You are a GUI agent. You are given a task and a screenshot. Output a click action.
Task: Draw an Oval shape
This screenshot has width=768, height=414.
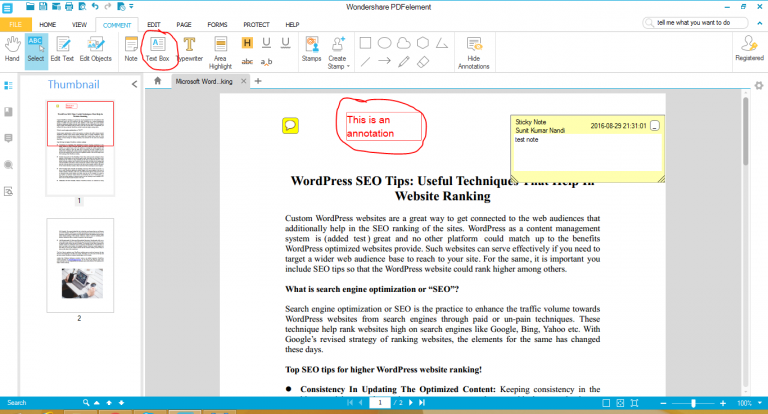(384, 43)
